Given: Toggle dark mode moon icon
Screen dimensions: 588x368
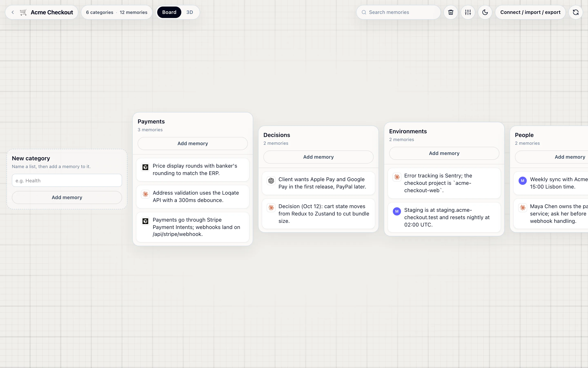Looking at the screenshot, I should (x=485, y=12).
